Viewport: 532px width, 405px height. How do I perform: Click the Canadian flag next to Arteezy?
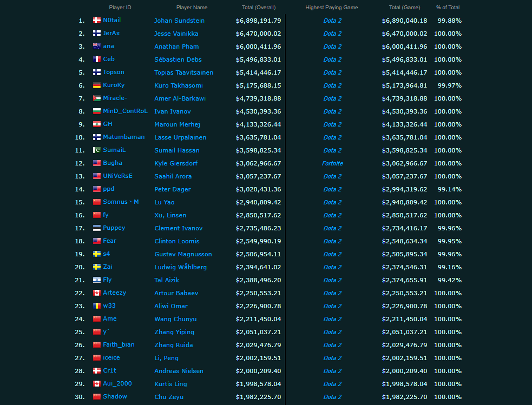[x=97, y=293]
